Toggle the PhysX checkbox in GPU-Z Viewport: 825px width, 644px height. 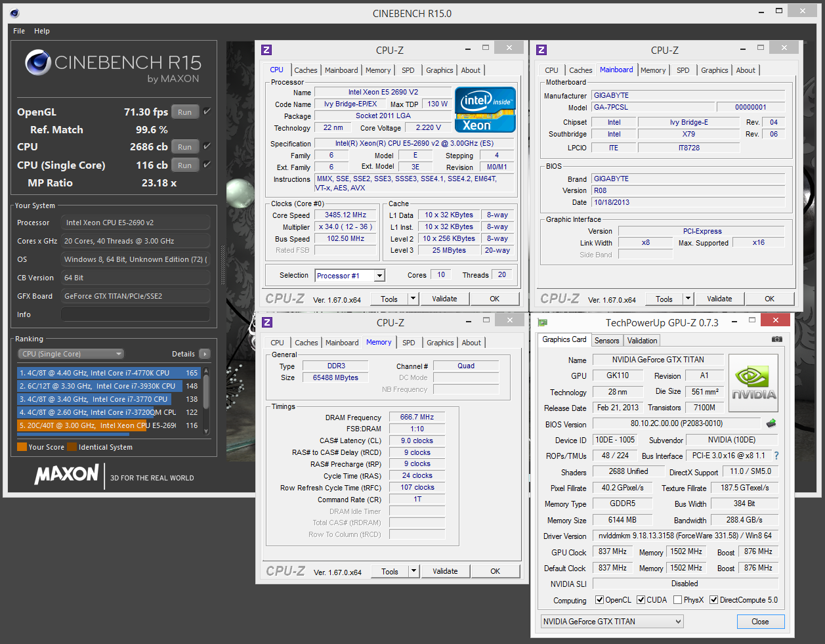click(677, 600)
